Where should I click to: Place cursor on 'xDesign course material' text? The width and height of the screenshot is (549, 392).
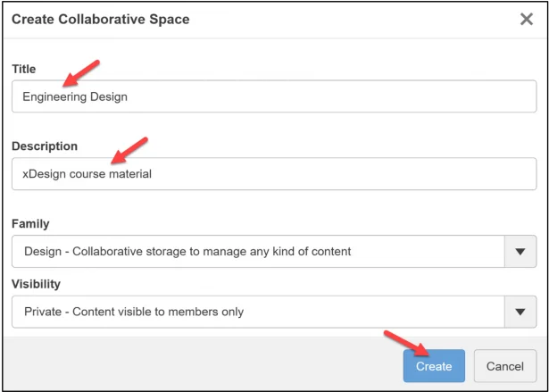pos(87,174)
